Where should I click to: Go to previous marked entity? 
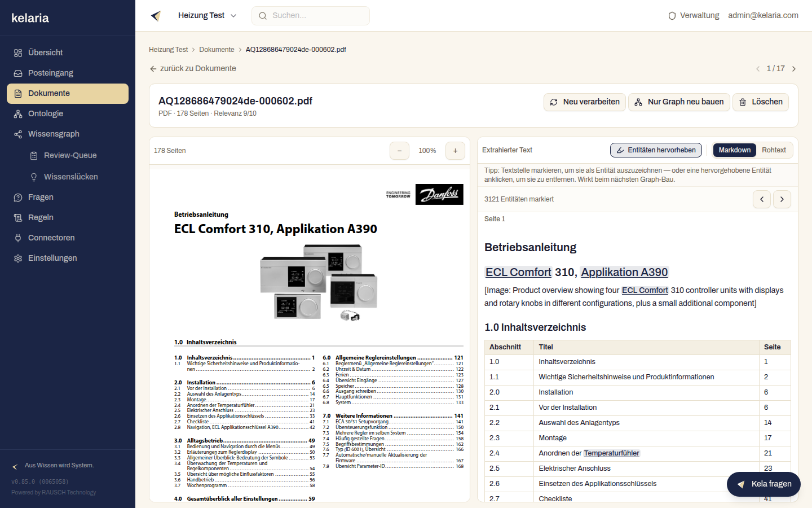(x=762, y=199)
